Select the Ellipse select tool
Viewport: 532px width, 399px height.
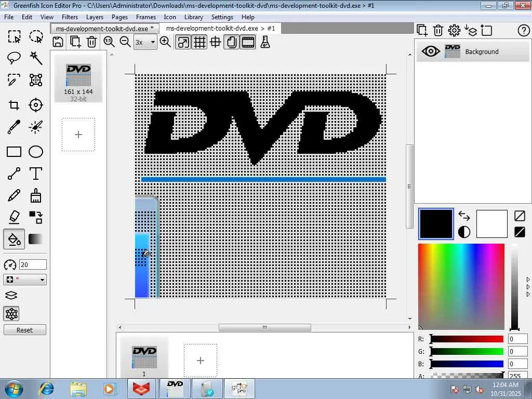click(36, 36)
